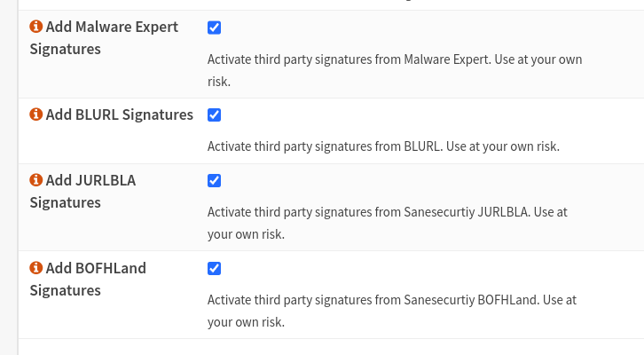Turn off the BOFHLand Signatures checkbox
Viewport: 644px width, 355px height.
(214, 269)
